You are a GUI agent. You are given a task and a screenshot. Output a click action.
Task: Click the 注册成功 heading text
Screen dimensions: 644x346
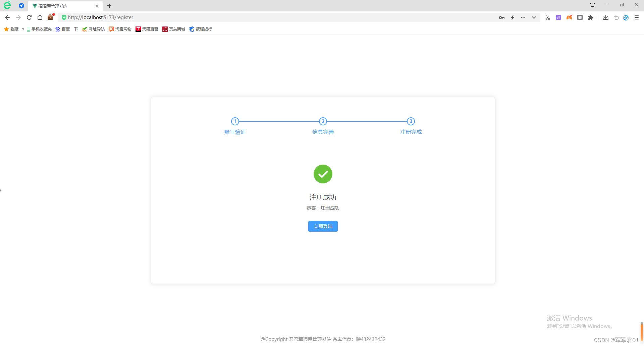pyautogui.click(x=323, y=197)
